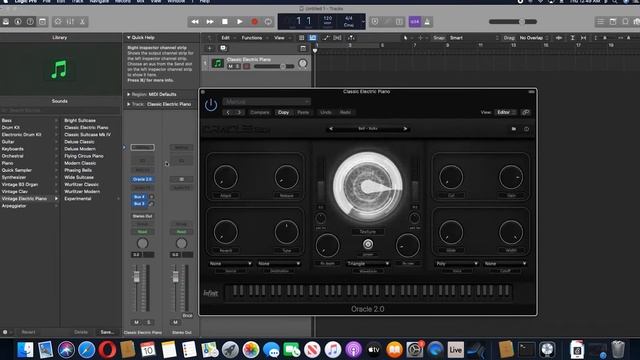This screenshot has width=640, height=360.
Task: Open the Mixer button in control bar
Action: pos(70,22)
